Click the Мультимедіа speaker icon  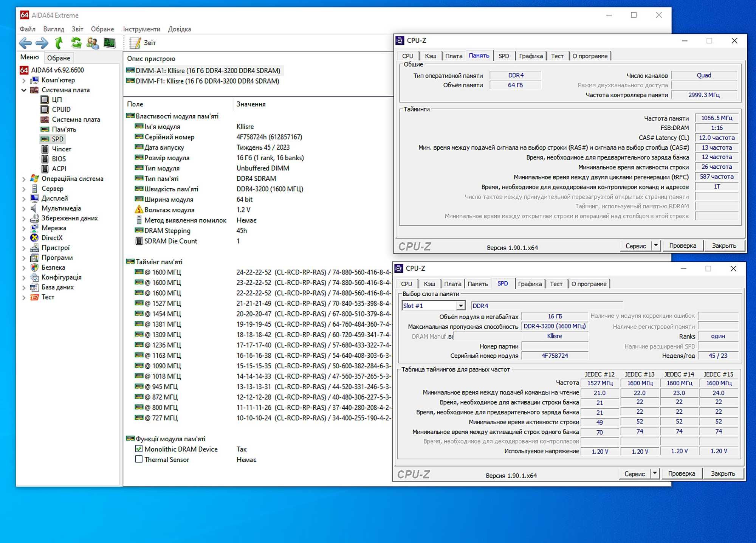point(34,208)
